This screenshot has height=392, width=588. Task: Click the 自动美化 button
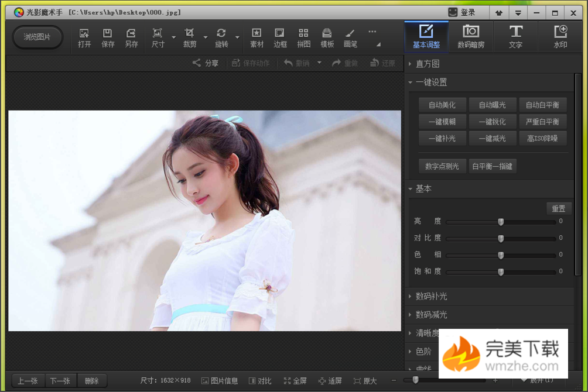tap(442, 105)
